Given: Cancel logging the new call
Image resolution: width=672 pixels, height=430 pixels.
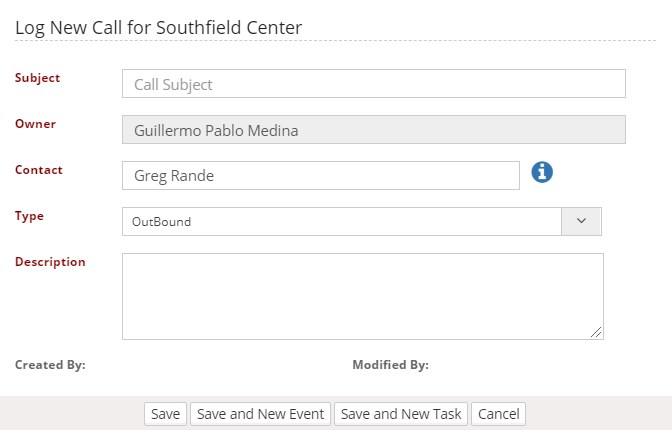Looking at the screenshot, I should pos(498,414).
